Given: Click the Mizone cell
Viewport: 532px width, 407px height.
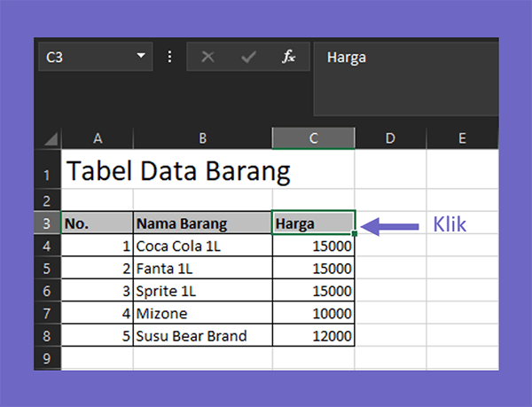Looking at the screenshot, I should [202, 313].
